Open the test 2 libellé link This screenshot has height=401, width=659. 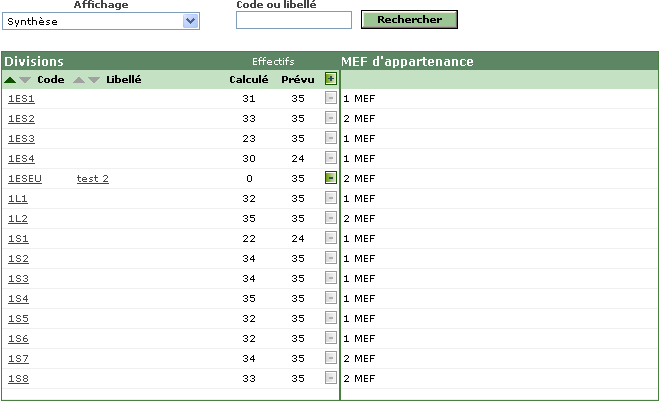pyautogui.click(x=92, y=179)
